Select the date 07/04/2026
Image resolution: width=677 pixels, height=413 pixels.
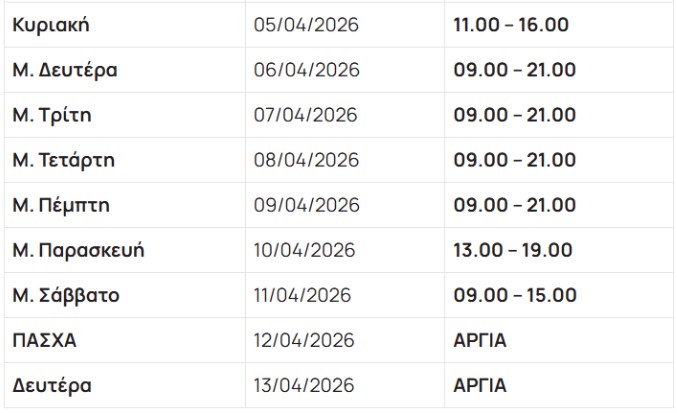[x=306, y=115]
